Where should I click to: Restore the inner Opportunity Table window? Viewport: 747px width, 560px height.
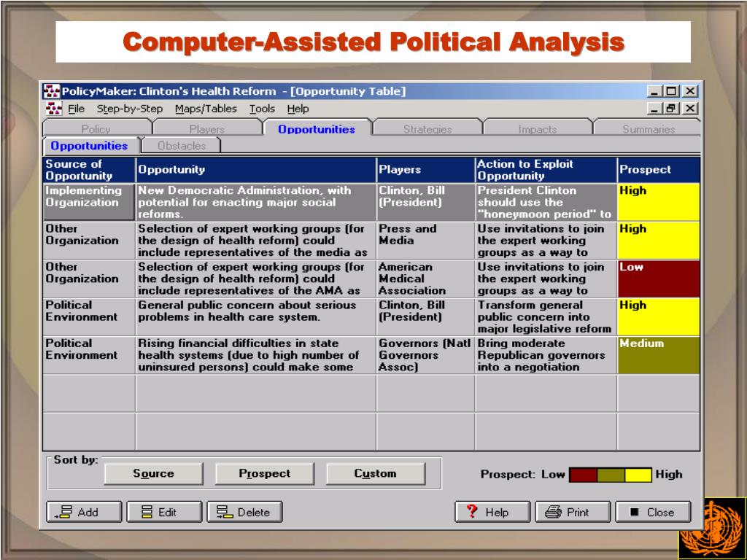point(671,109)
